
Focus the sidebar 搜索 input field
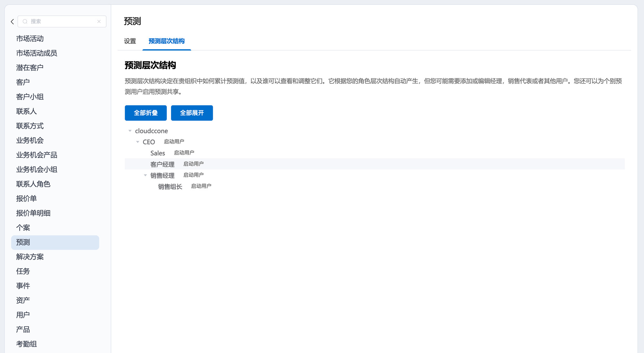coord(61,22)
